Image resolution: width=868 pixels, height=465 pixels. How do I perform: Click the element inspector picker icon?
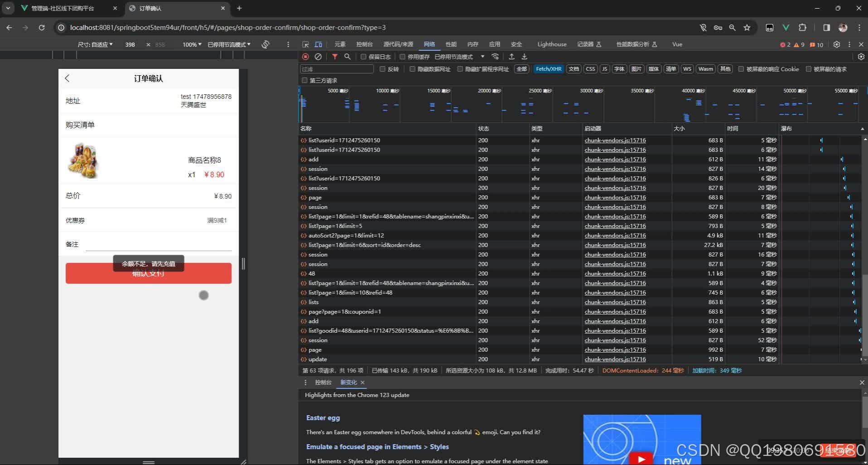click(305, 44)
